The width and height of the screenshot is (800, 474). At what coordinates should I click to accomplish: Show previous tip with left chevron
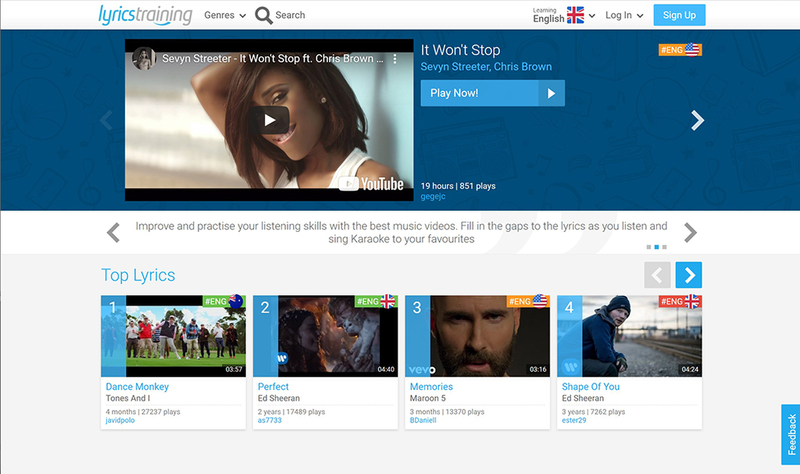point(113,233)
